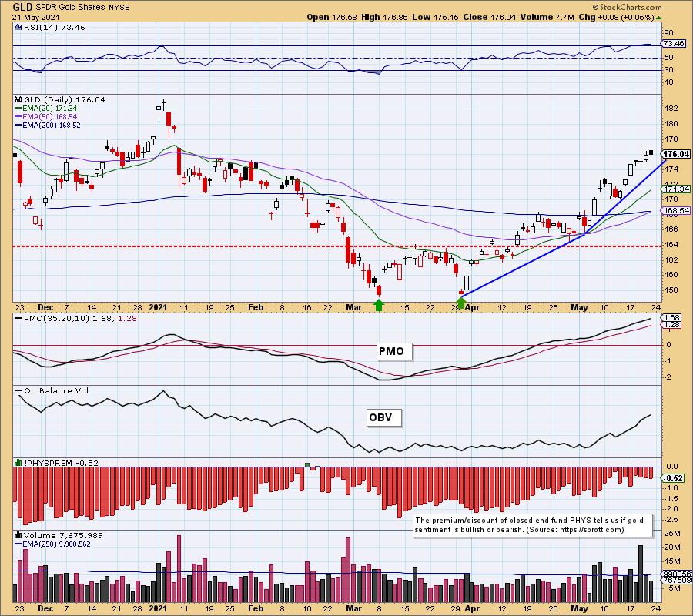Click the OBV annotation label box
The width and height of the screenshot is (693, 616).
pyautogui.click(x=380, y=418)
